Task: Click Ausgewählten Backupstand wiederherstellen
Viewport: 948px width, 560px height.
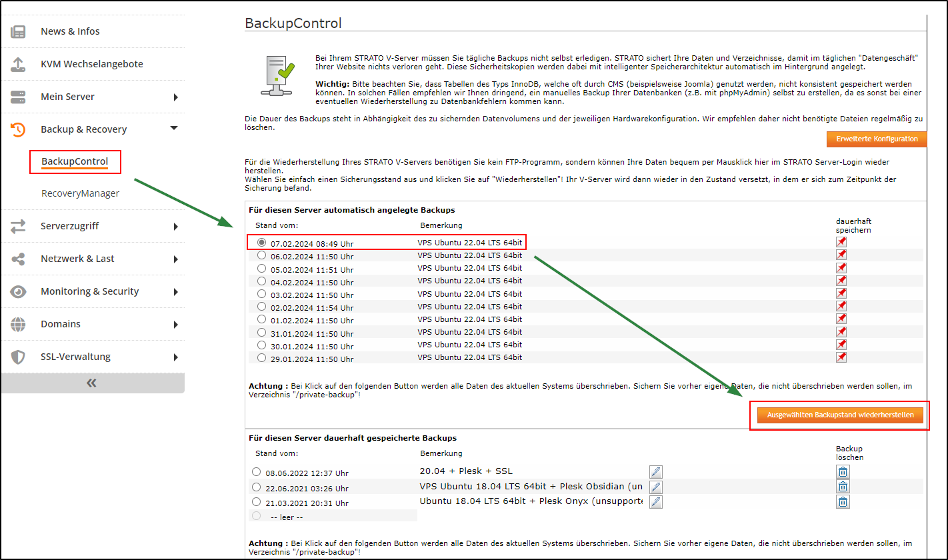Action: 840,415
